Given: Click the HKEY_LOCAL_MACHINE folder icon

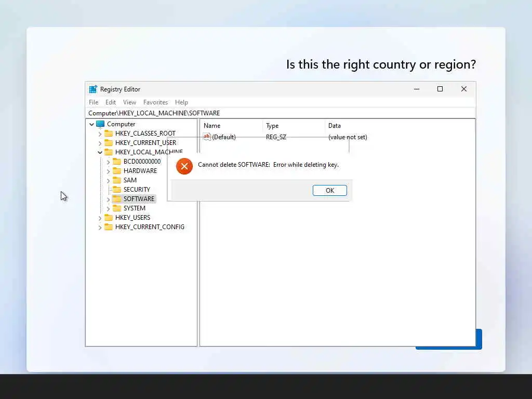Looking at the screenshot, I should tap(109, 152).
